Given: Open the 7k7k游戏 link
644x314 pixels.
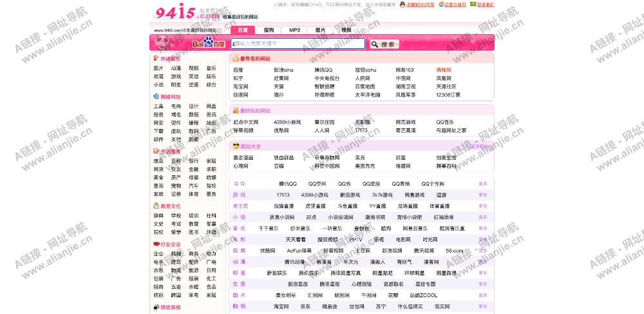Looking at the screenshot, I should [382, 195].
